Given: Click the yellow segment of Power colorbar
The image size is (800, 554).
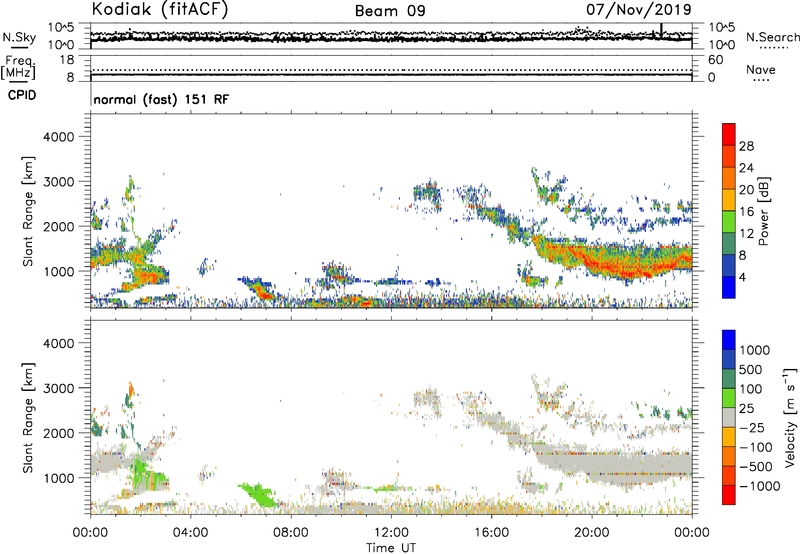Looking at the screenshot, I should pos(729,200).
